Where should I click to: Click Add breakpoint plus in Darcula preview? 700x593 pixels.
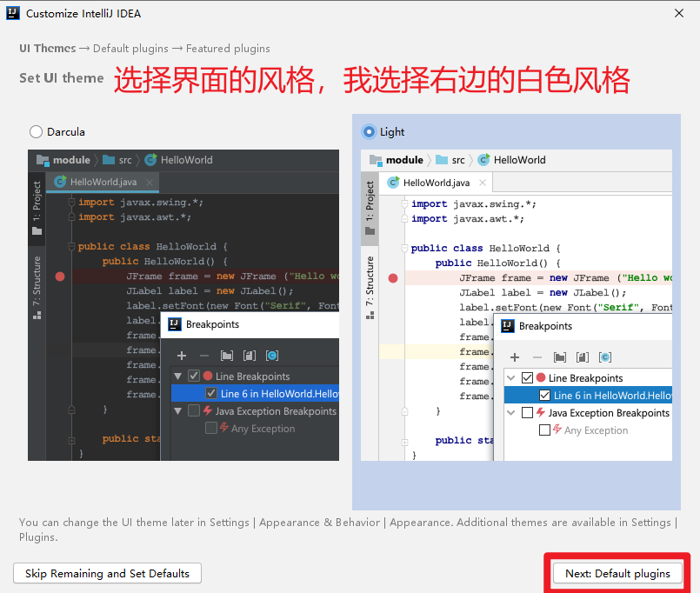pyautogui.click(x=182, y=356)
